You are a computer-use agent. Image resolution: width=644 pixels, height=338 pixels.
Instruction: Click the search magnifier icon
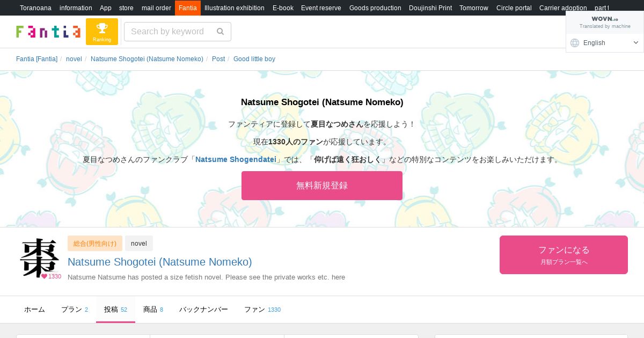220,32
